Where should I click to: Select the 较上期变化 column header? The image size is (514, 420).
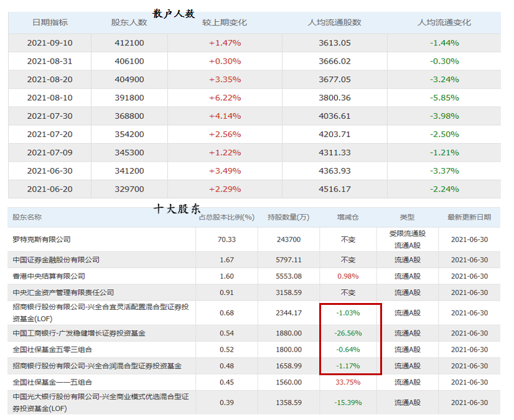coord(225,22)
